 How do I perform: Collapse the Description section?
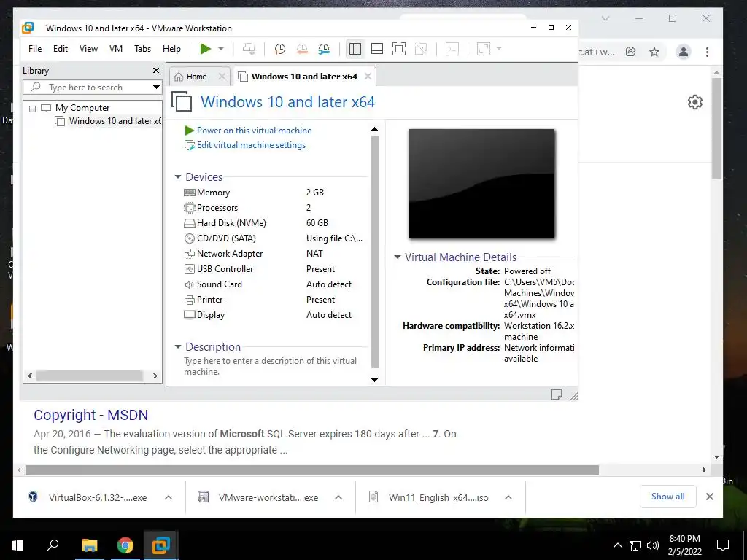coord(178,346)
